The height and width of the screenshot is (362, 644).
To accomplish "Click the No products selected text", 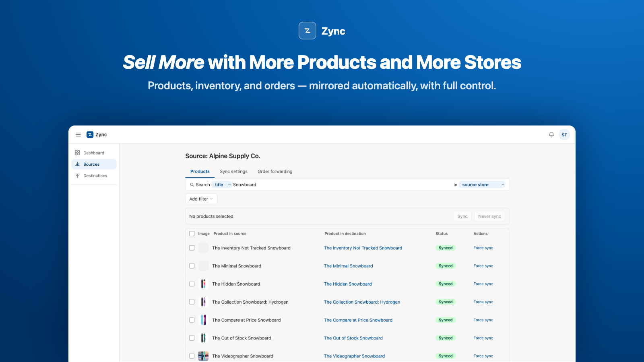I will pos(211,216).
